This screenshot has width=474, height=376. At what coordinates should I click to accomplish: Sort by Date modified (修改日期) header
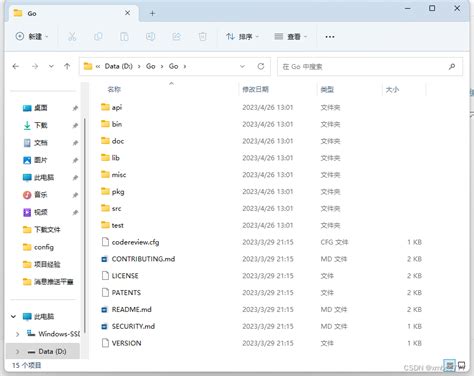(x=255, y=89)
